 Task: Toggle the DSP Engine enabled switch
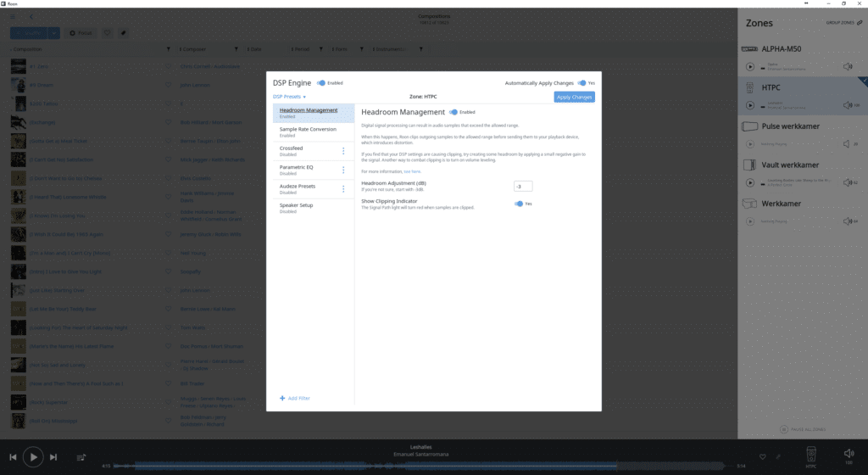point(321,83)
